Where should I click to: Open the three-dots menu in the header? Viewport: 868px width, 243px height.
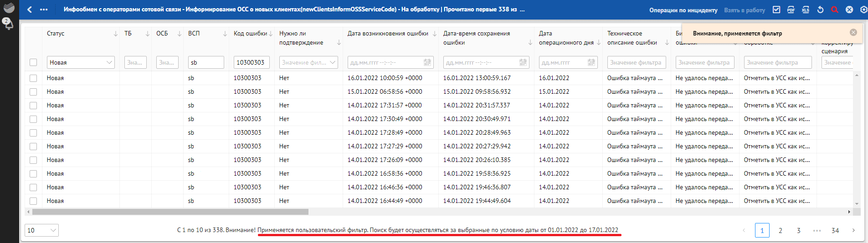pos(44,10)
